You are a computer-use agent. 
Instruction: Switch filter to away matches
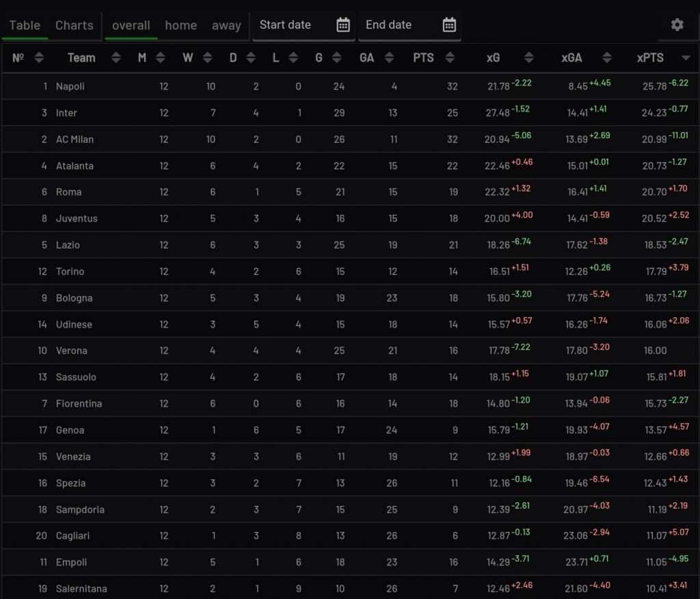coord(226,25)
